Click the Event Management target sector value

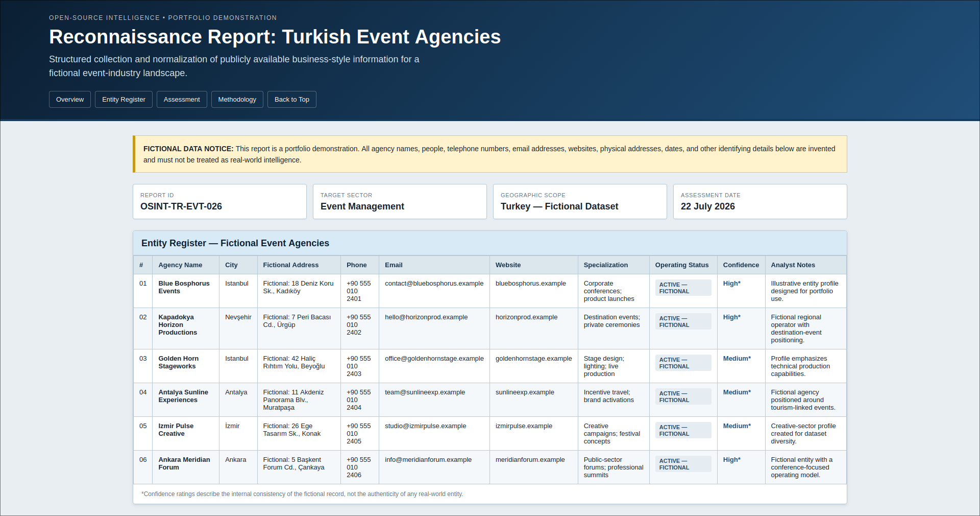[x=362, y=206]
